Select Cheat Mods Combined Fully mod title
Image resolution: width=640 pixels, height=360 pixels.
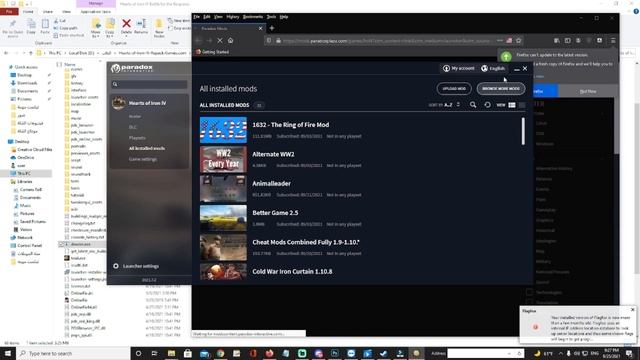coord(306,242)
